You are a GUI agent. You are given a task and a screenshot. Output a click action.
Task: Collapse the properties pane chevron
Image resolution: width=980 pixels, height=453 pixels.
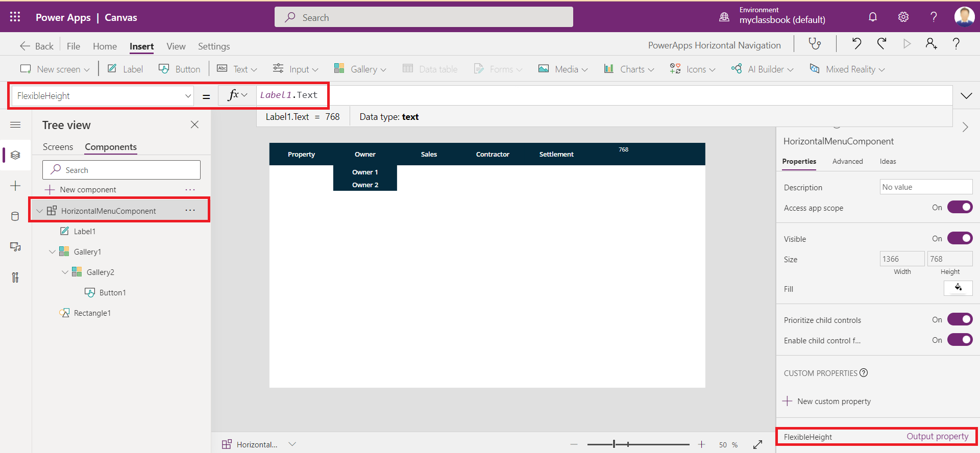(x=965, y=127)
